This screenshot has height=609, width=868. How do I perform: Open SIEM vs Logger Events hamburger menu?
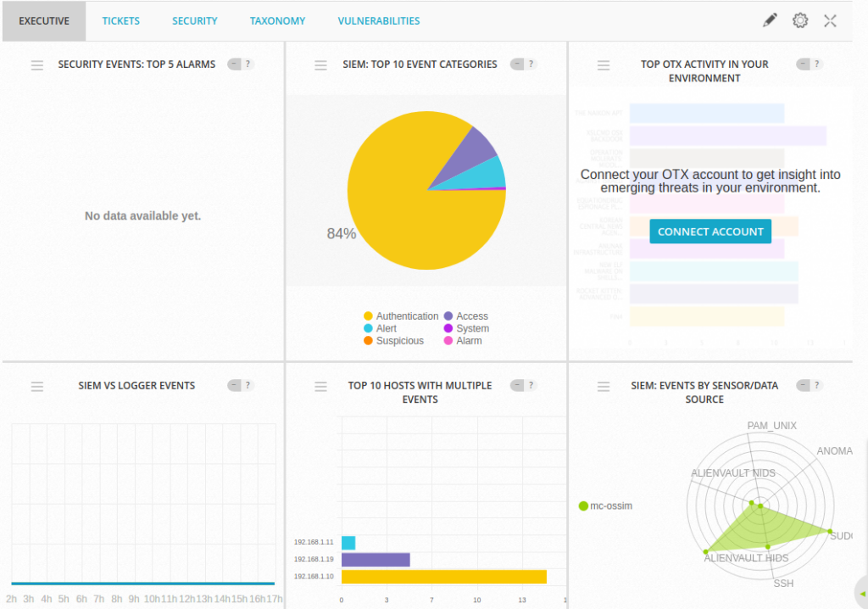(37, 386)
